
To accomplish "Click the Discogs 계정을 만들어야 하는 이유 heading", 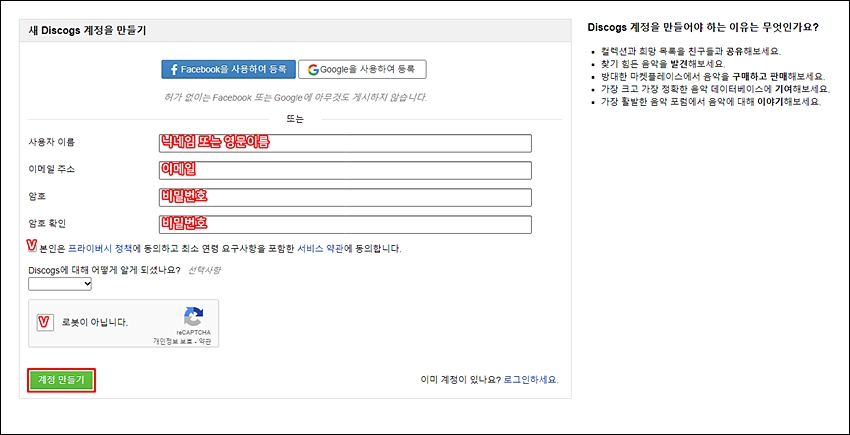I will (703, 27).
